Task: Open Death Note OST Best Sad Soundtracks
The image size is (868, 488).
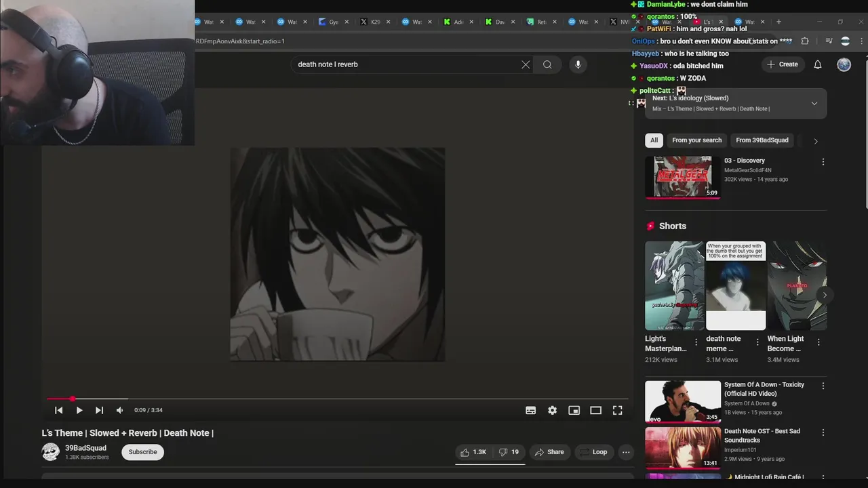Action: click(762, 436)
